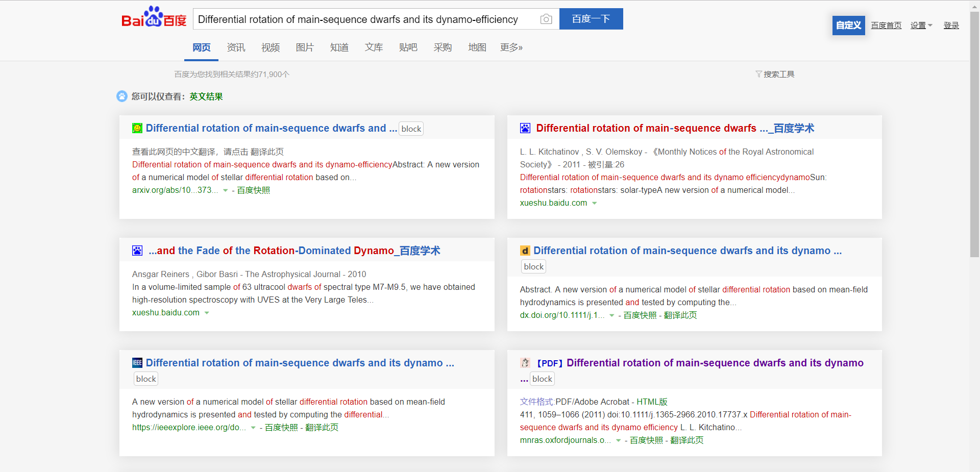Click the PDF result's favicon icon
The height and width of the screenshot is (472, 980).
coord(525,363)
